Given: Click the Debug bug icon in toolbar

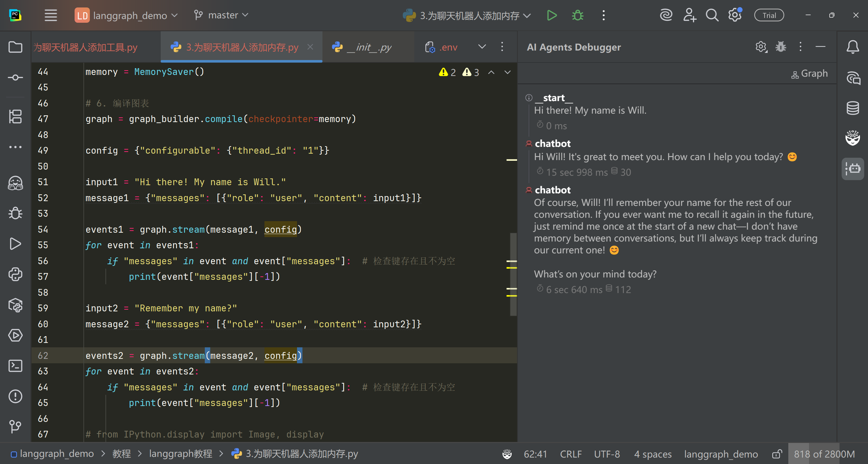Looking at the screenshot, I should click(x=577, y=15).
